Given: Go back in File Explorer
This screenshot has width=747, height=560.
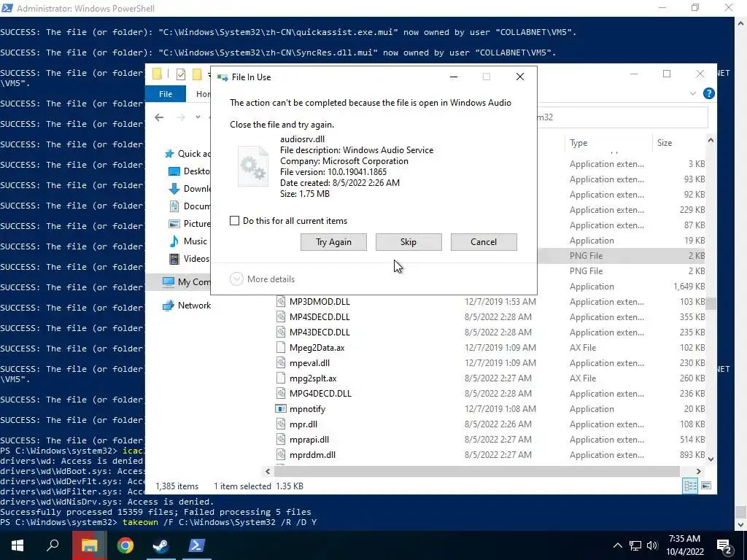Looking at the screenshot, I should point(159,117).
